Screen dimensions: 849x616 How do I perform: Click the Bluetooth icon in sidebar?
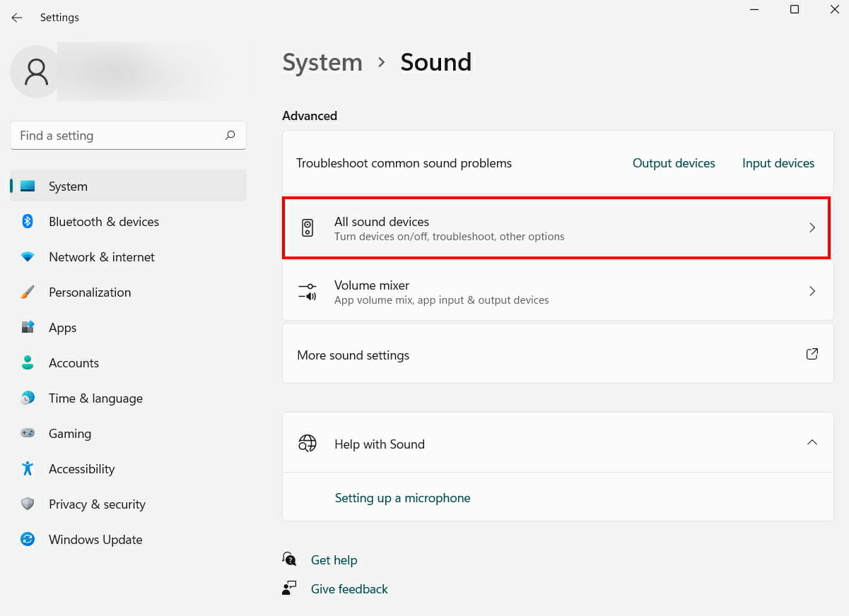pyautogui.click(x=28, y=222)
